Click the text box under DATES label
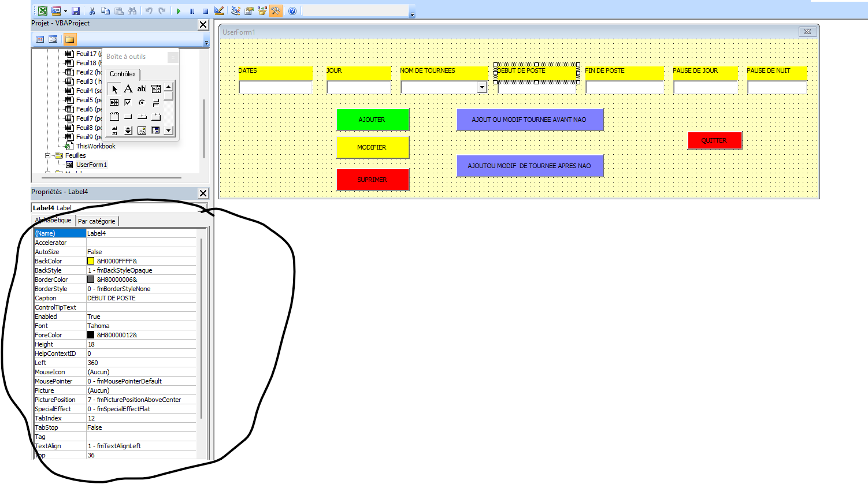The image size is (868, 484). coord(276,87)
